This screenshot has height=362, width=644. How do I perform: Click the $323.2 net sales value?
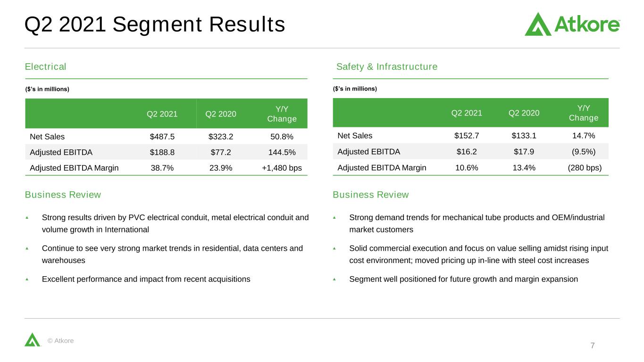221,137
